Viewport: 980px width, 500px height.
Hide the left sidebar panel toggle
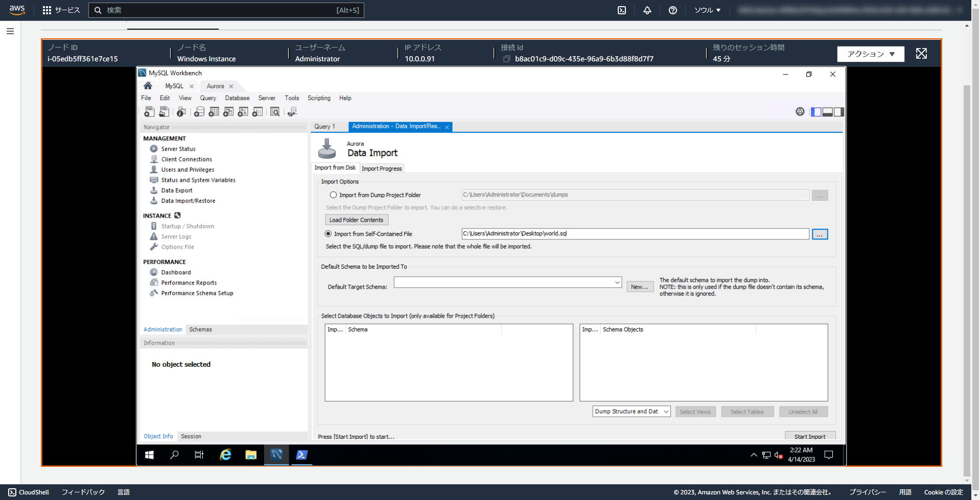[816, 111]
